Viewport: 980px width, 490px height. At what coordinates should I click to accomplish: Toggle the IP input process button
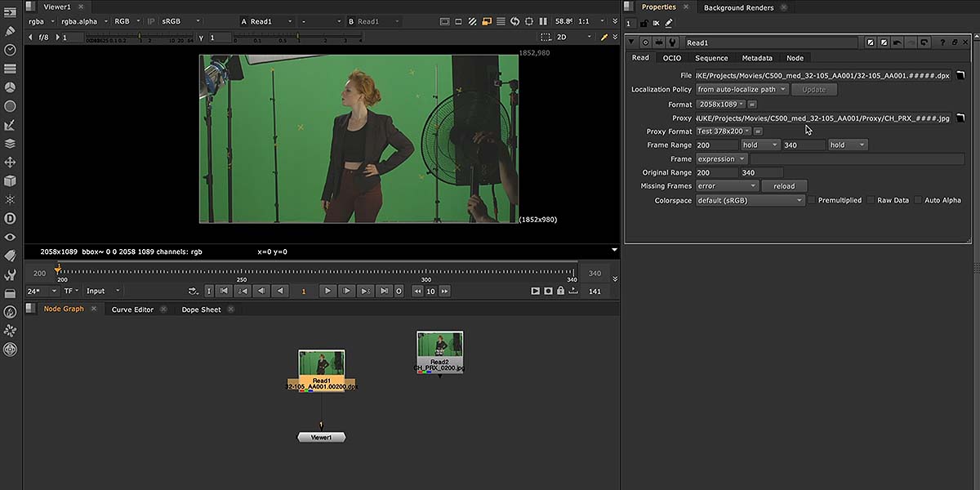[151, 21]
